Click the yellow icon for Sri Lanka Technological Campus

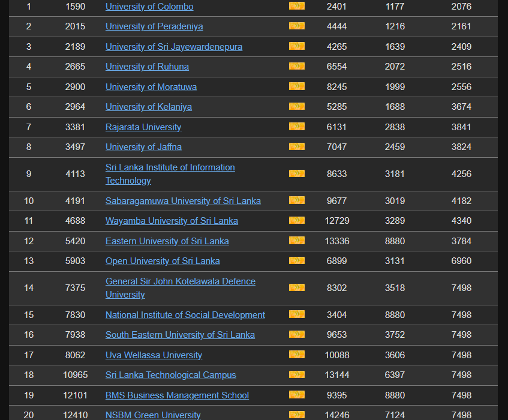pos(296,374)
